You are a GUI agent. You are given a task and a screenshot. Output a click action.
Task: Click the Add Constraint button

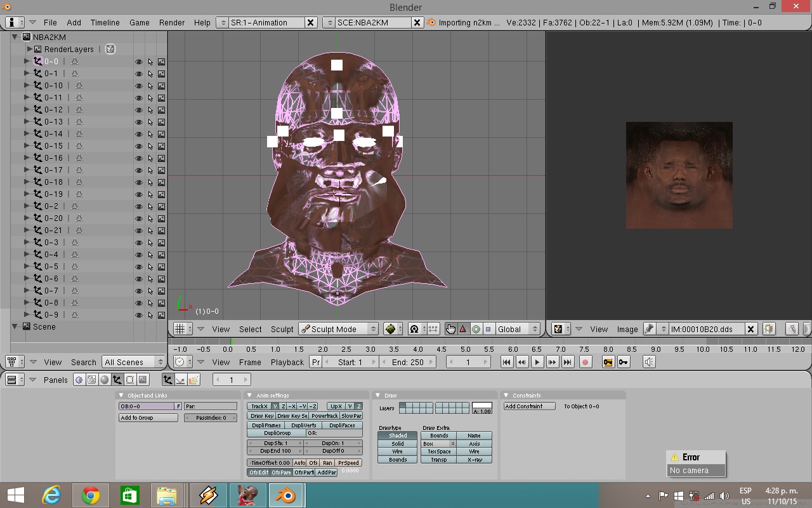click(x=530, y=406)
